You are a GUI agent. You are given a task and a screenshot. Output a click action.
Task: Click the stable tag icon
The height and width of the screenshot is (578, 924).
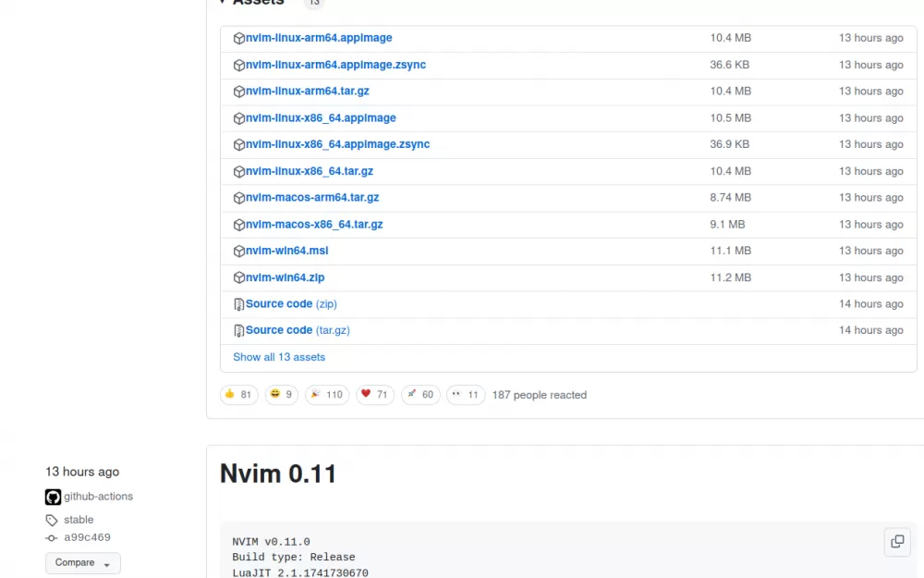(52, 520)
